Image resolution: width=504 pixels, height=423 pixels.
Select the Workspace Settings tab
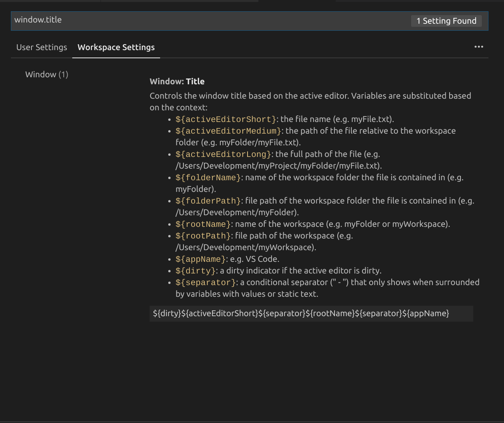point(116,47)
